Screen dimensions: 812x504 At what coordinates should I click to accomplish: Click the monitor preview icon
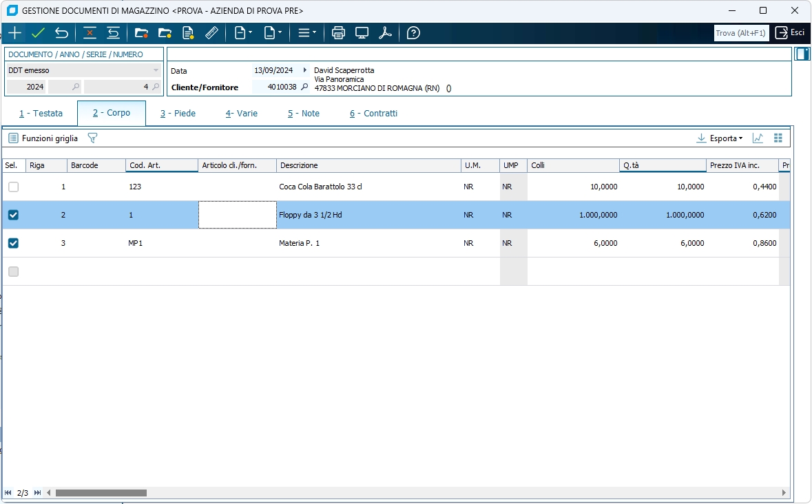tap(362, 33)
